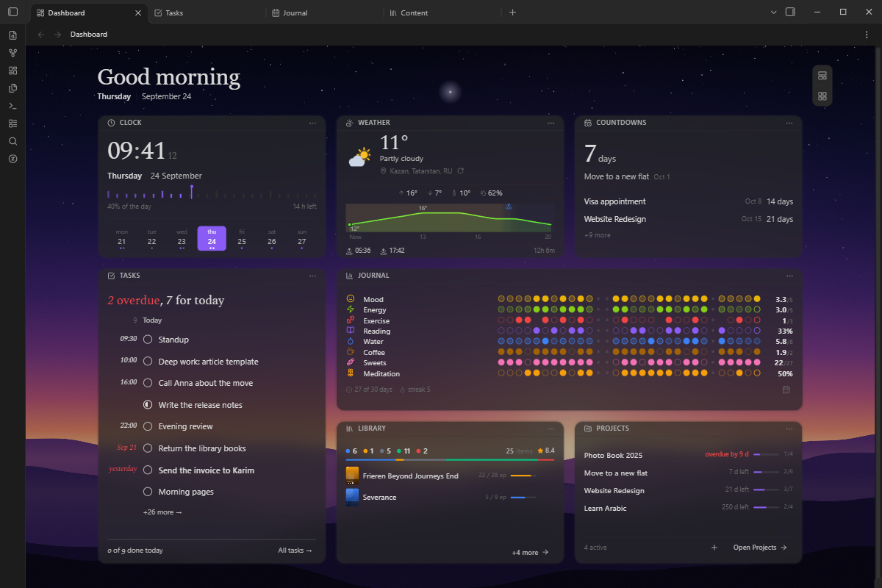Image resolution: width=882 pixels, height=588 pixels.
Task: Click the Open Projects link
Action: click(760, 548)
